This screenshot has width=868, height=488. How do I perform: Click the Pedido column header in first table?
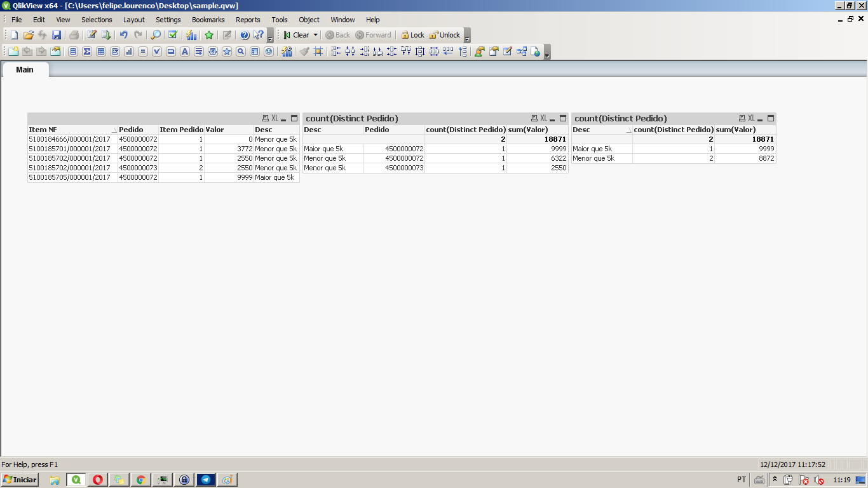click(138, 130)
